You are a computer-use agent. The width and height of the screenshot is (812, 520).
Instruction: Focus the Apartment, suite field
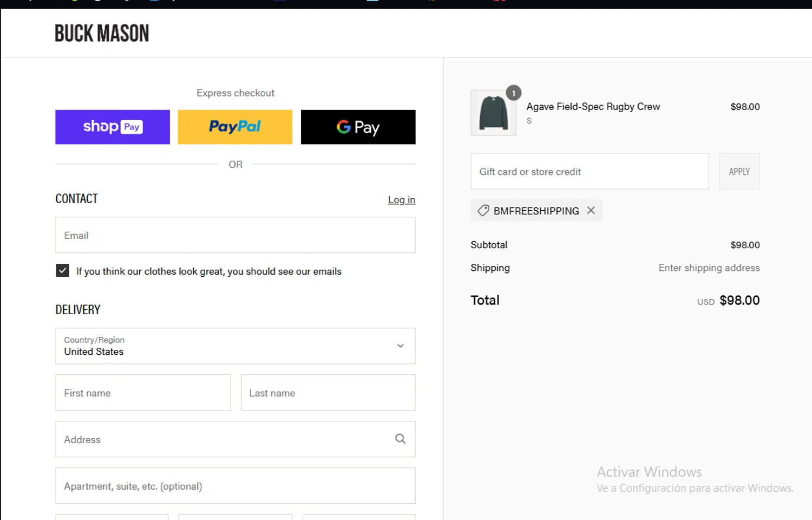click(235, 486)
